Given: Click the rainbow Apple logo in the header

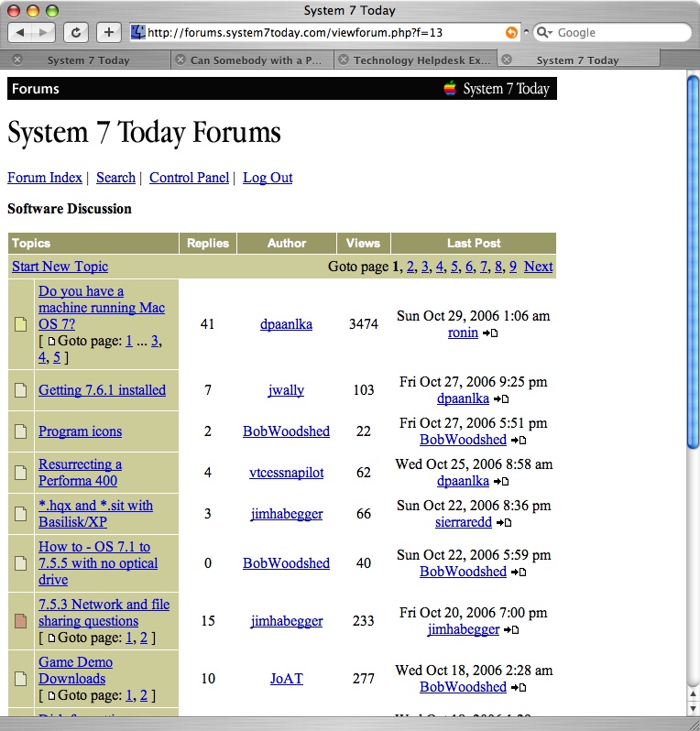Looking at the screenshot, I should tap(450, 88).
